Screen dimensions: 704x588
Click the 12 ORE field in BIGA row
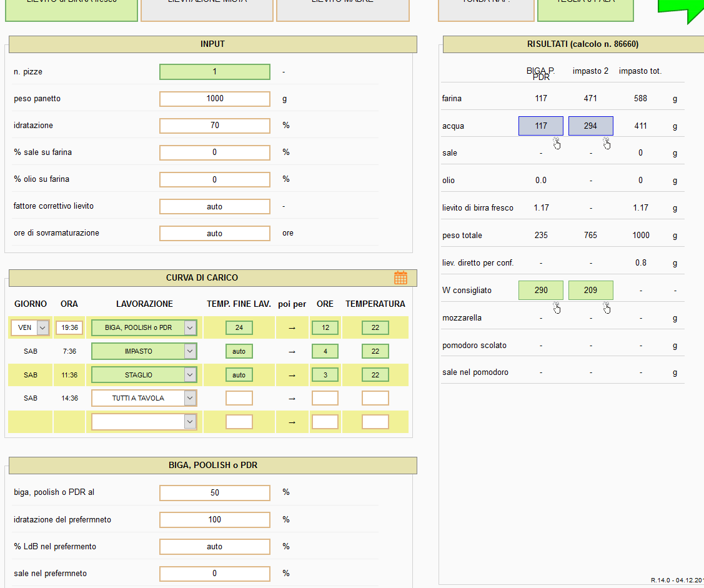325,327
